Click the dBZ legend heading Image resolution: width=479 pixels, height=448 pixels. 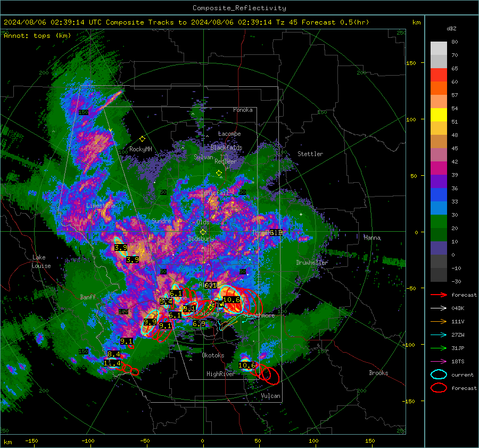coord(451,29)
